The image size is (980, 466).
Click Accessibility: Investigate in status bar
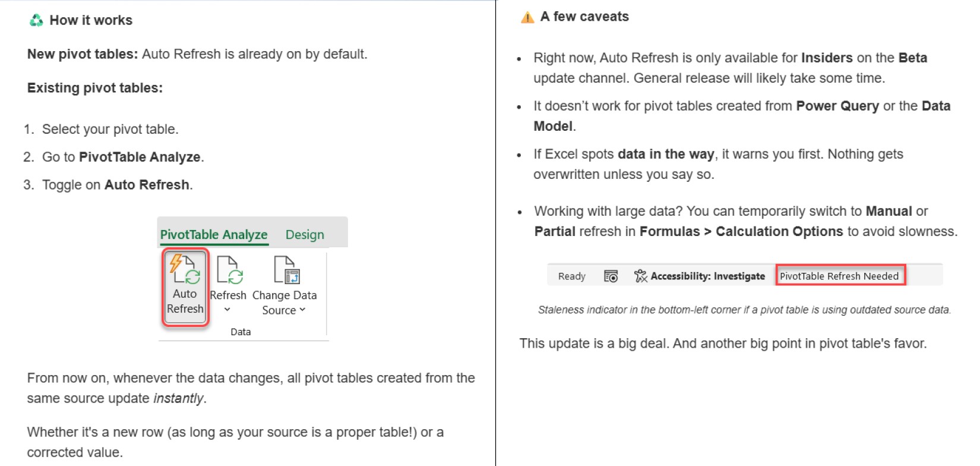(707, 276)
